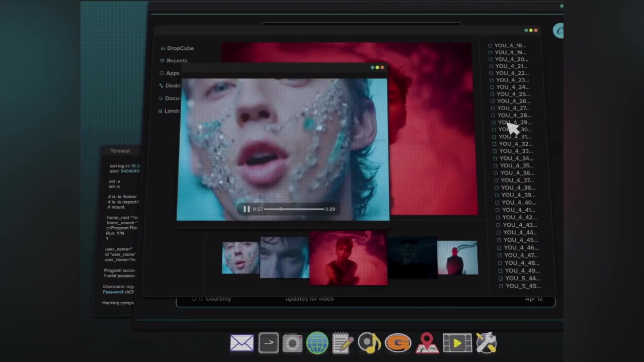Image resolution: width=644 pixels, height=362 pixels.
Task: Open the camera dock icon
Action: pyautogui.click(x=292, y=343)
